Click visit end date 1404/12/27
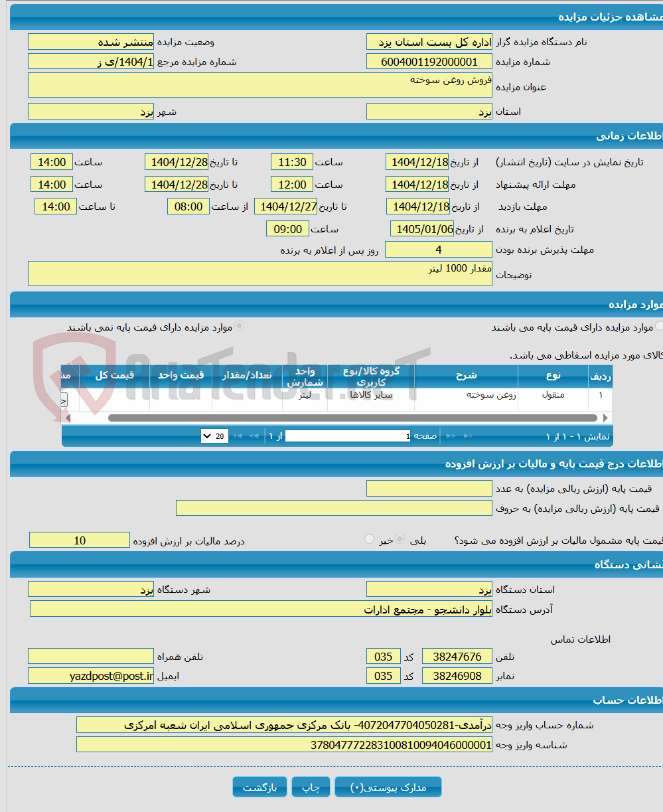This screenshot has height=812, width=663. (286, 206)
